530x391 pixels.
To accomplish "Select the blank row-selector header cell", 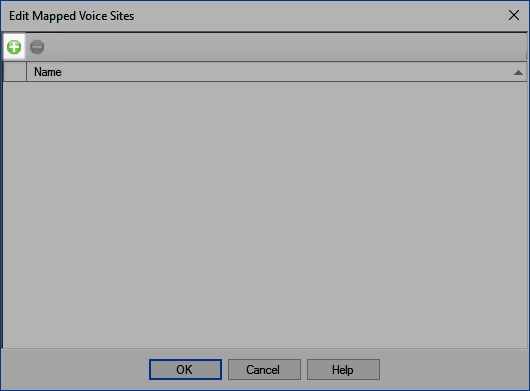I will [x=15, y=72].
